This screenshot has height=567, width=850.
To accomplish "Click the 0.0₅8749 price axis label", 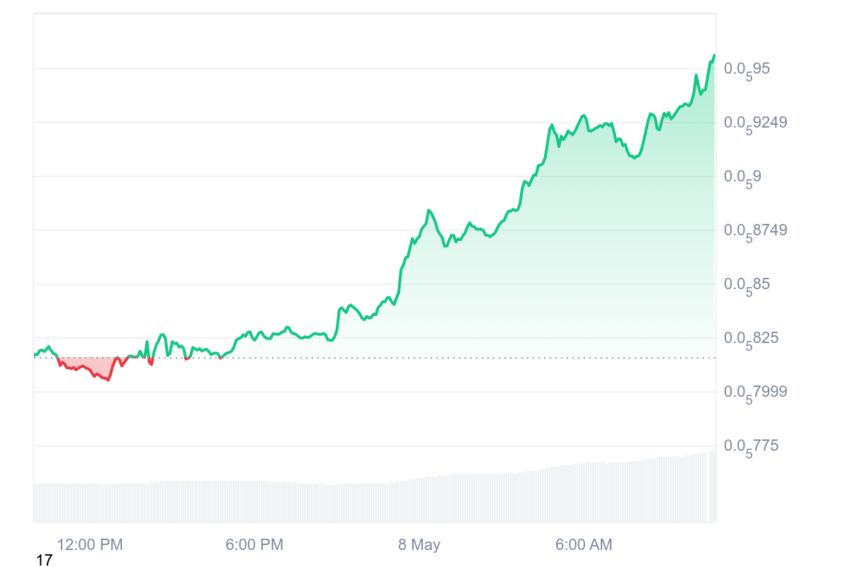I will coord(755,231).
